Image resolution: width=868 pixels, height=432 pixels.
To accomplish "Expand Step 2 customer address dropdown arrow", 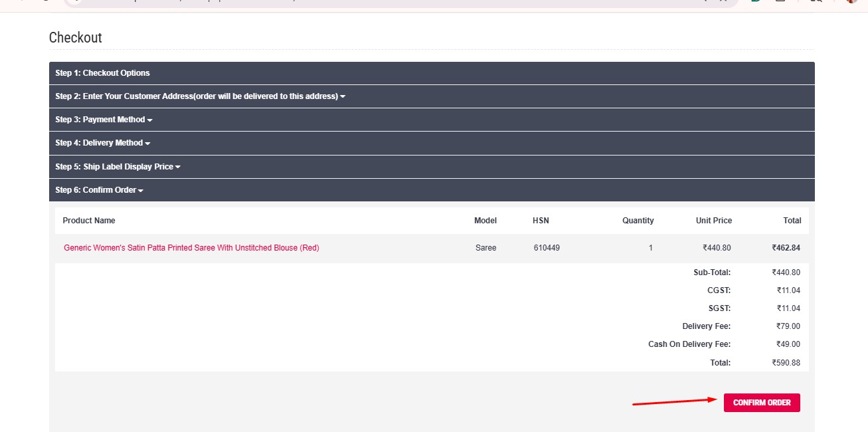I will pos(343,97).
